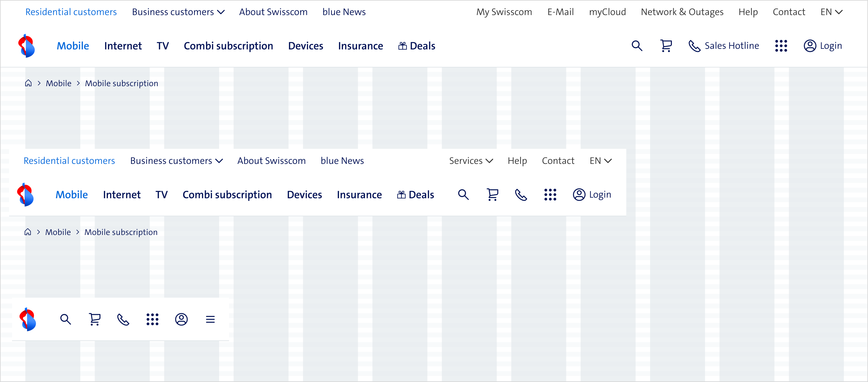Image resolution: width=868 pixels, height=382 pixels.
Task: Select Internet in the top main navigation
Action: click(123, 46)
